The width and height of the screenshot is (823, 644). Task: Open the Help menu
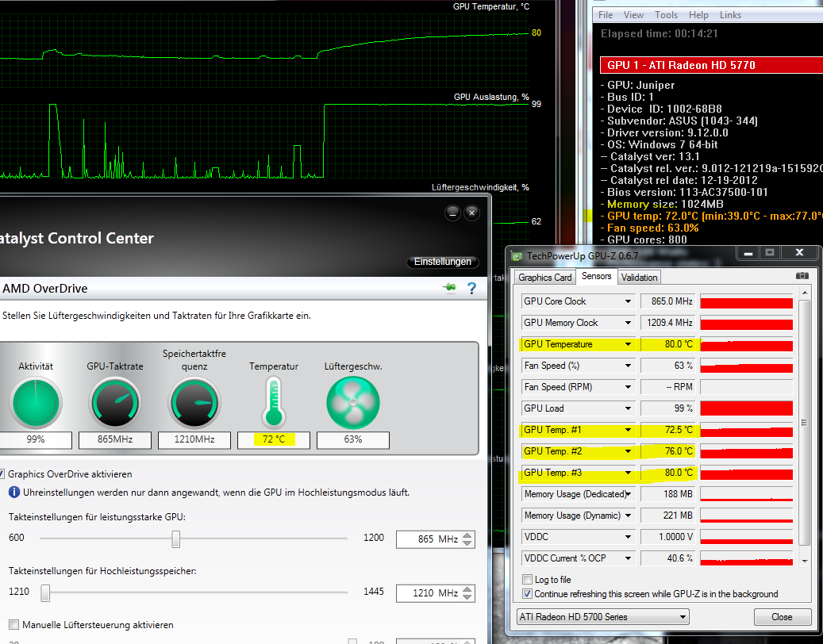(698, 15)
